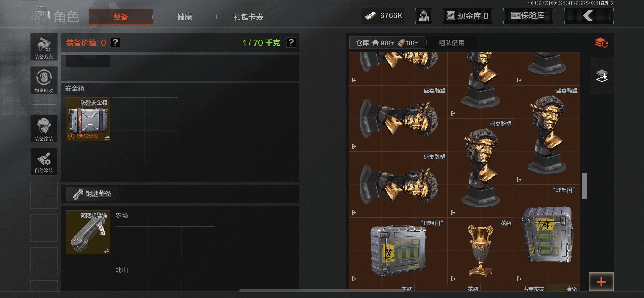Click question mark beside 装备价值

(115, 42)
